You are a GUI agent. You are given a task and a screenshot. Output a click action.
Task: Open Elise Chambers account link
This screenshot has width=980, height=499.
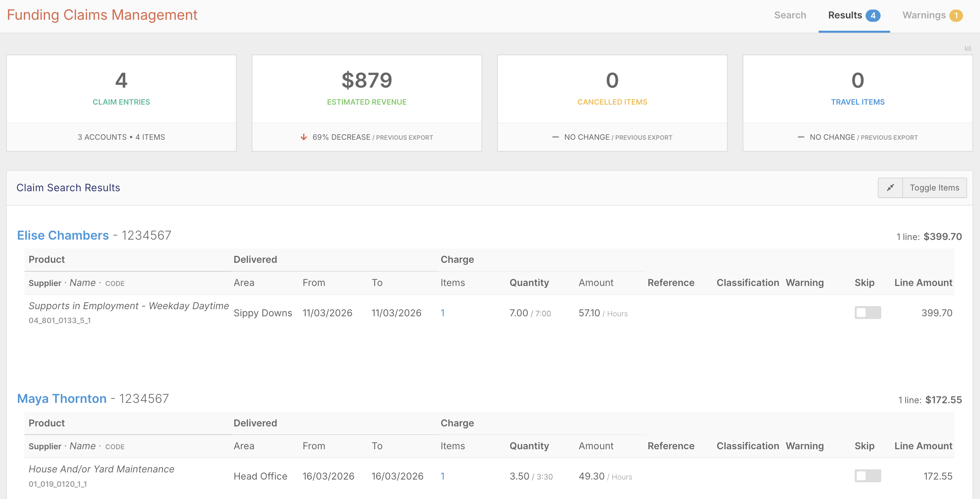point(63,236)
